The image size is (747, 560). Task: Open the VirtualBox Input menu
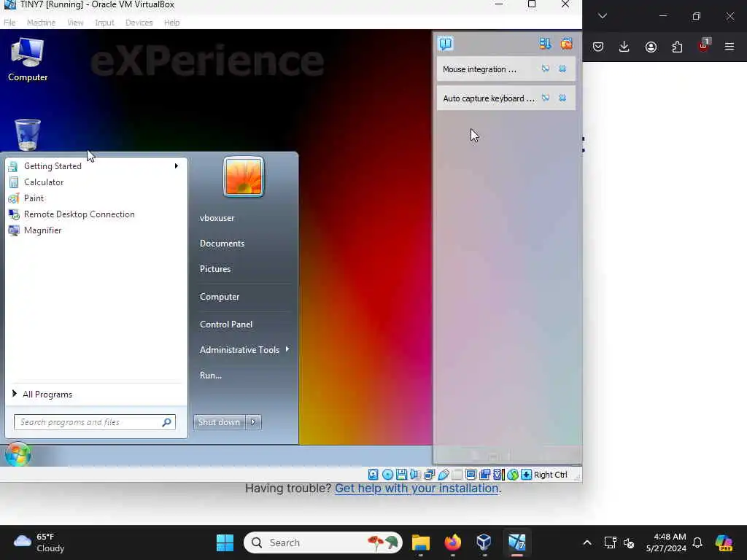coord(104,23)
